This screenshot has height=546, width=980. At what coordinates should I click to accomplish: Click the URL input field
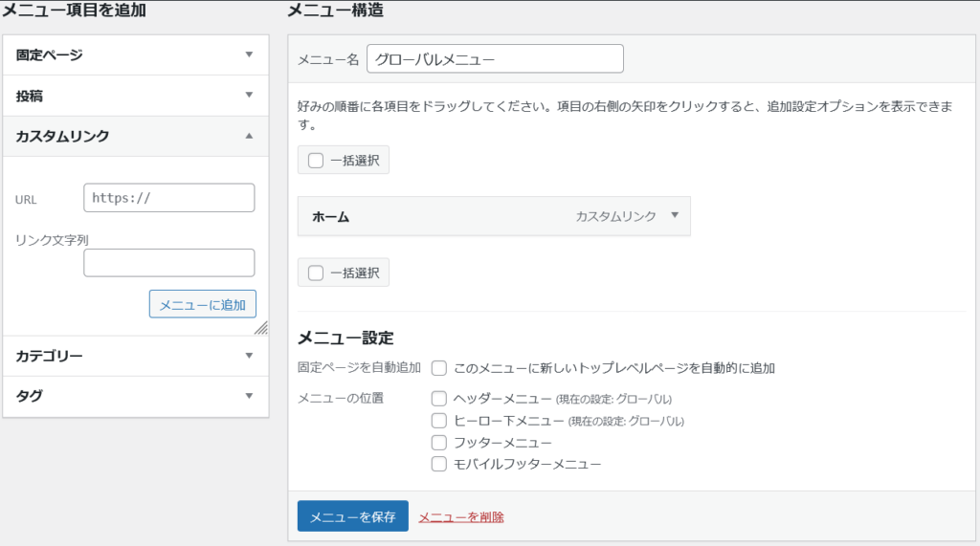169,198
